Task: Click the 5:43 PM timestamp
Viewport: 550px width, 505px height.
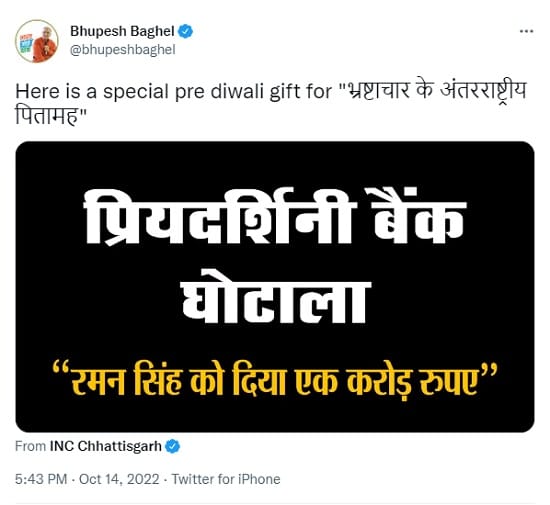Action: click(x=41, y=479)
